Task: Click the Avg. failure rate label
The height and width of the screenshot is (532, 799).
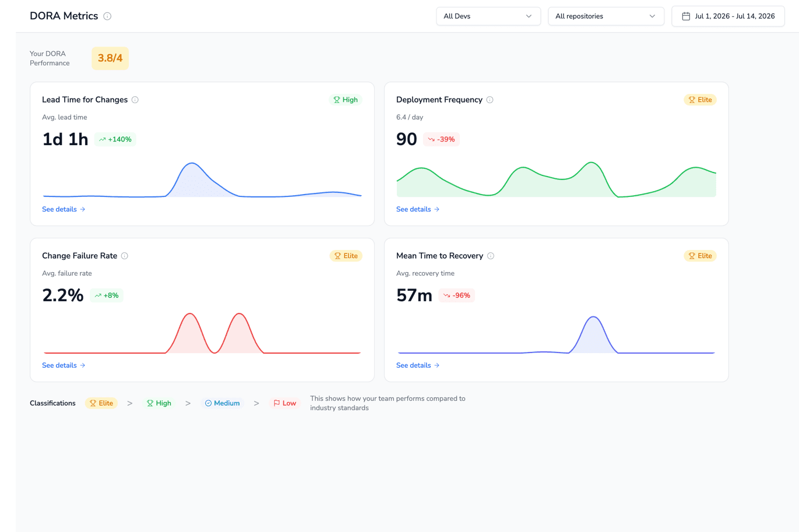Action: click(67, 273)
